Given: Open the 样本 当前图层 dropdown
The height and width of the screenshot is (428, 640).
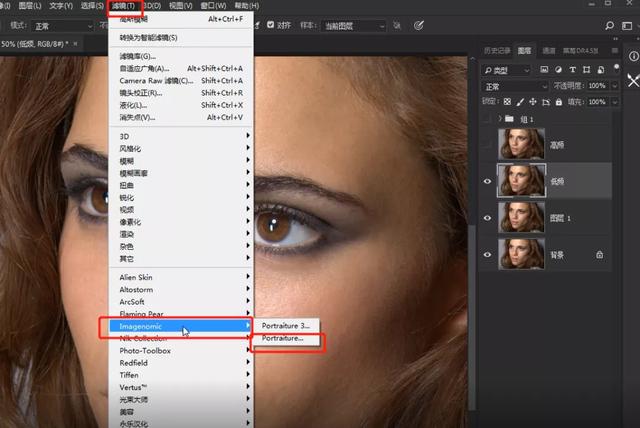Looking at the screenshot, I should 353,26.
